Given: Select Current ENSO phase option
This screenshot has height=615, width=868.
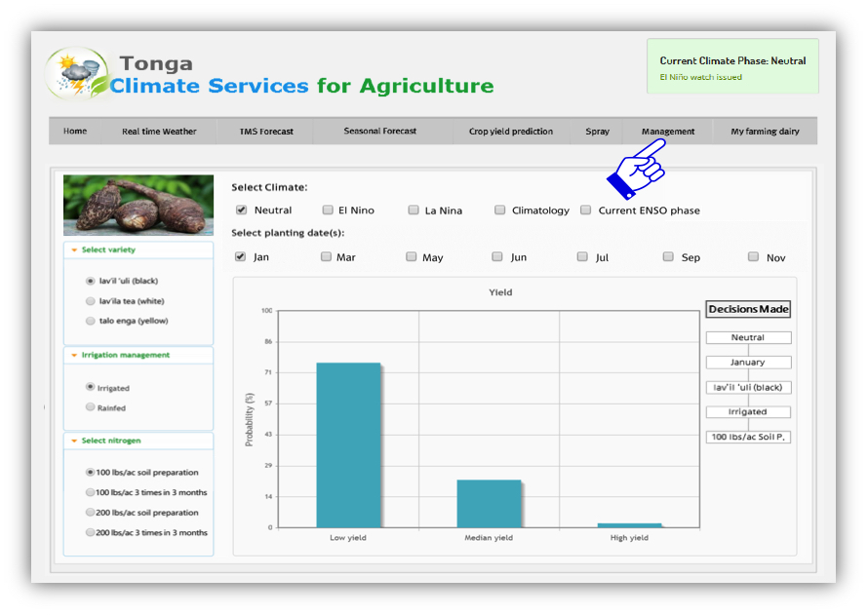Looking at the screenshot, I should (x=585, y=210).
